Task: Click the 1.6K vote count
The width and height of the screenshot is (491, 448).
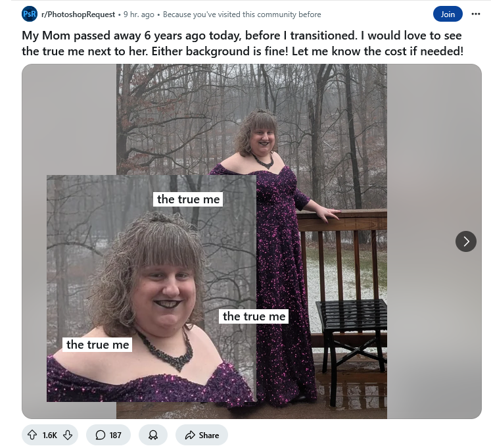Action: [50, 435]
